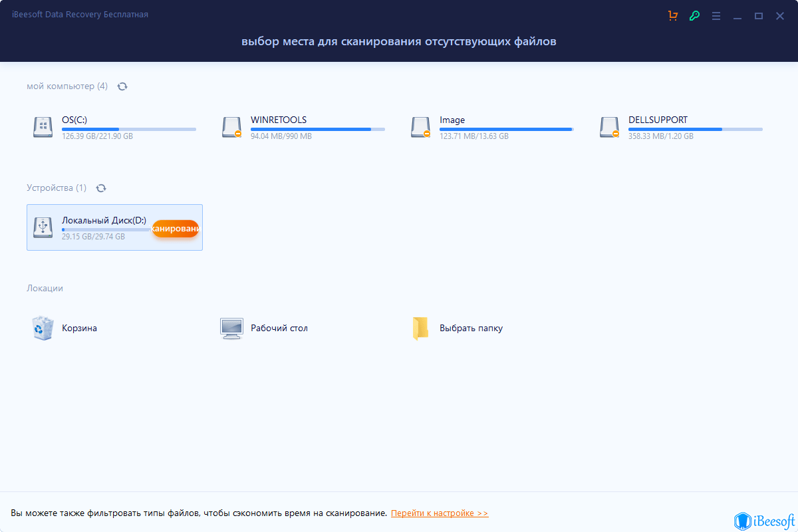Choose the Recycle Bin location

click(x=43, y=328)
